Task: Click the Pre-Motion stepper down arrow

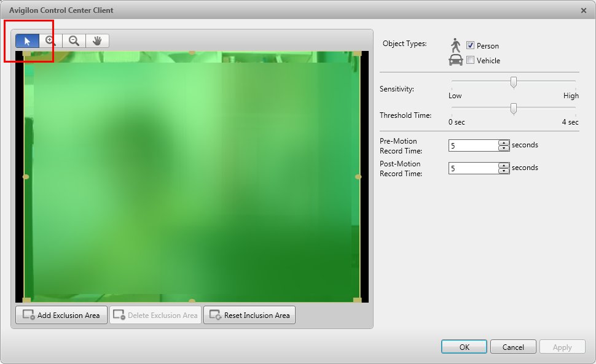Action: [x=503, y=148]
